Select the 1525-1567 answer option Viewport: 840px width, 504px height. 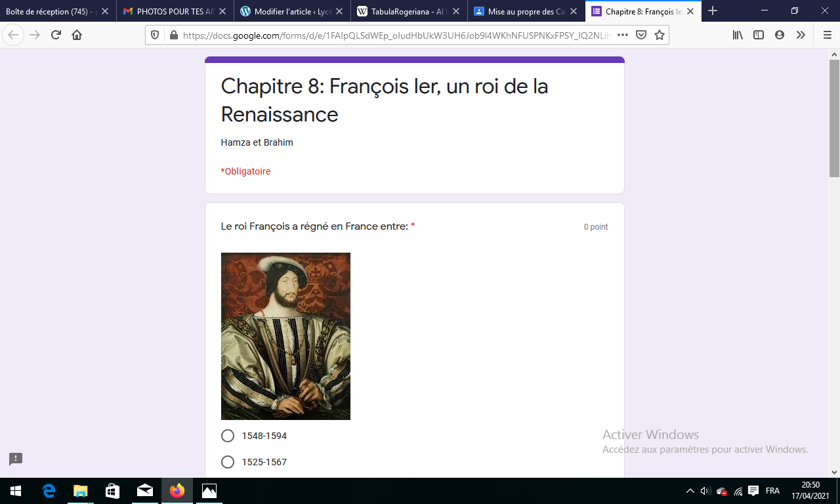pyautogui.click(x=228, y=462)
